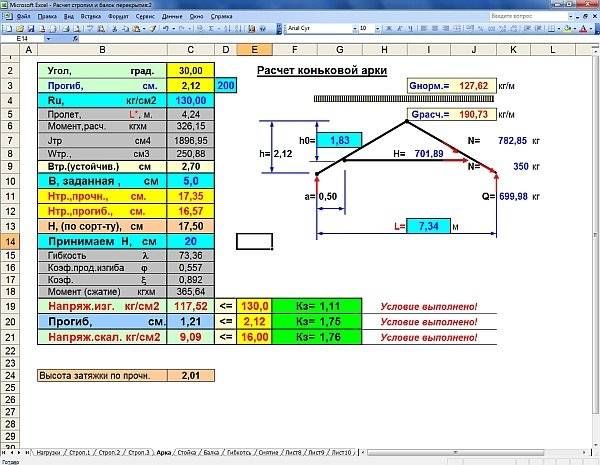Click the Print Preview icon

click(77, 29)
